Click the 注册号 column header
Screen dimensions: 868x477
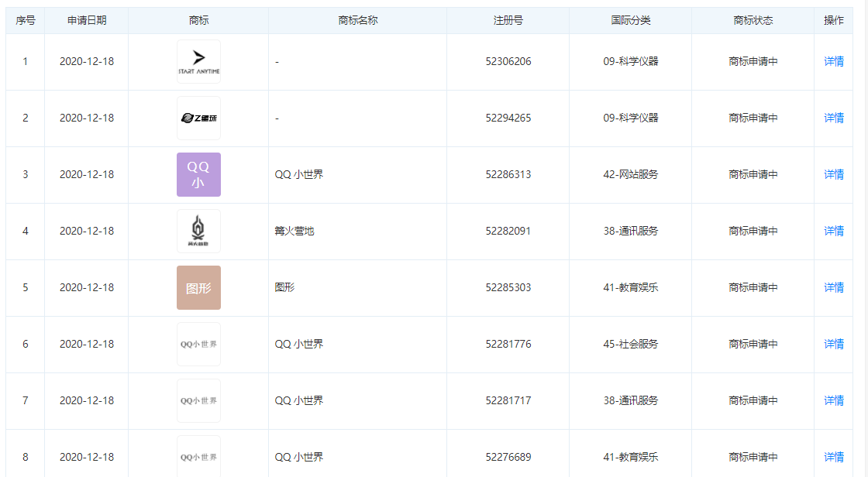tap(508, 21)
